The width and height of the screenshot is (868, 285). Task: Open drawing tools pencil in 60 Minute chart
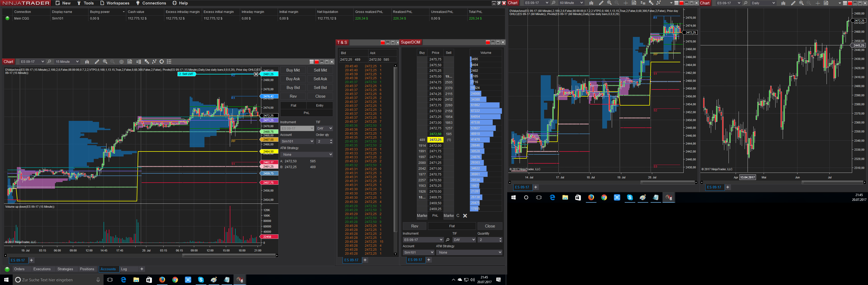[x=601, y=3]
